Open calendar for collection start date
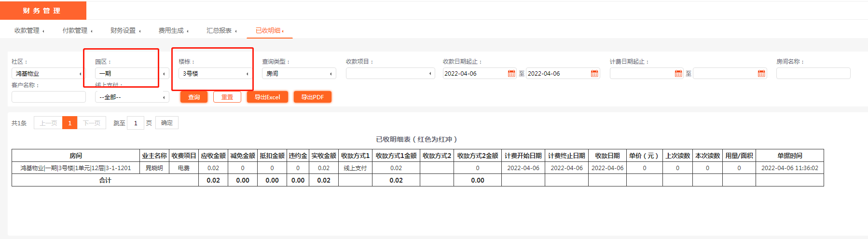Image resolution: width=868 pixels, height=239 pixels. 511,74
